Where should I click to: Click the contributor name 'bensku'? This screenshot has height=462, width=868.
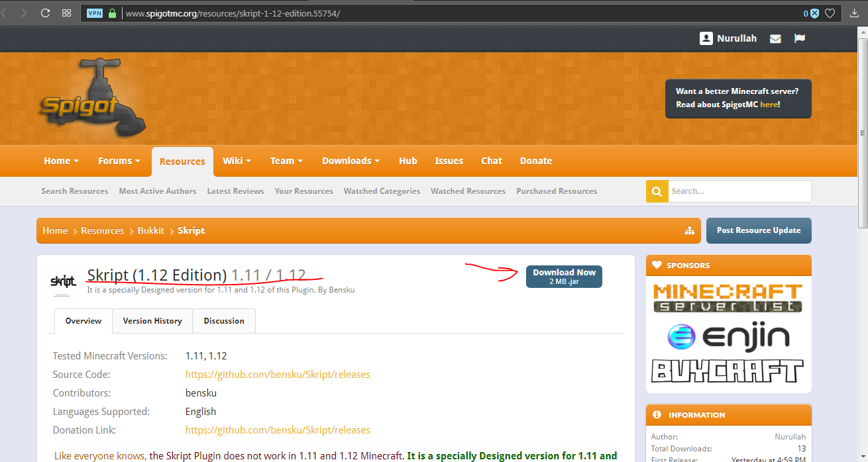(201, 393)
